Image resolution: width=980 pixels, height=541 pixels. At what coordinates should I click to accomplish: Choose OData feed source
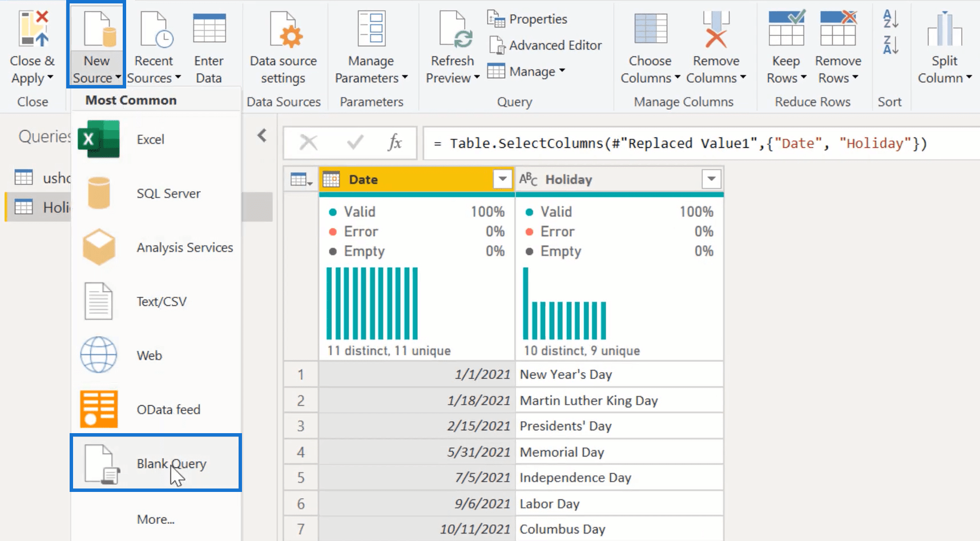[156, 410]
